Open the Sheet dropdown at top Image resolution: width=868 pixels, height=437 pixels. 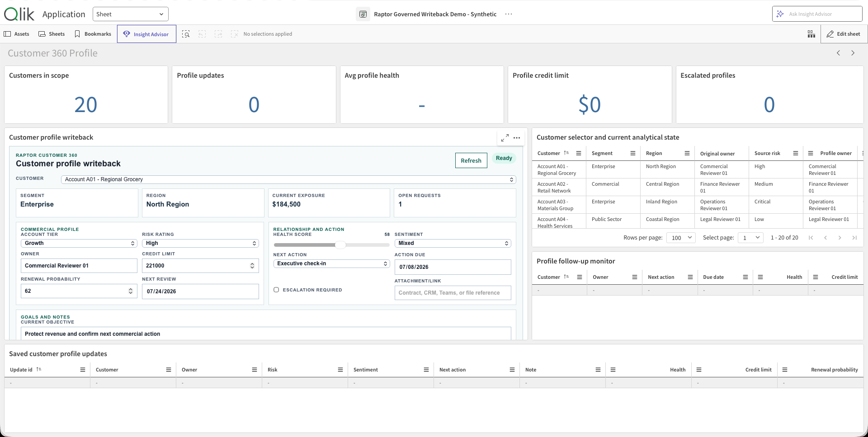131,14
